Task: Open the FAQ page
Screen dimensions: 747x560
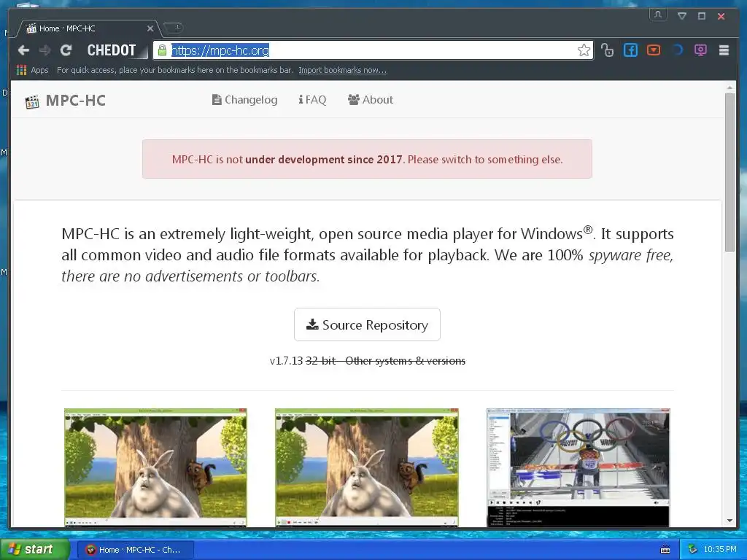Action: tap(312, 99)
